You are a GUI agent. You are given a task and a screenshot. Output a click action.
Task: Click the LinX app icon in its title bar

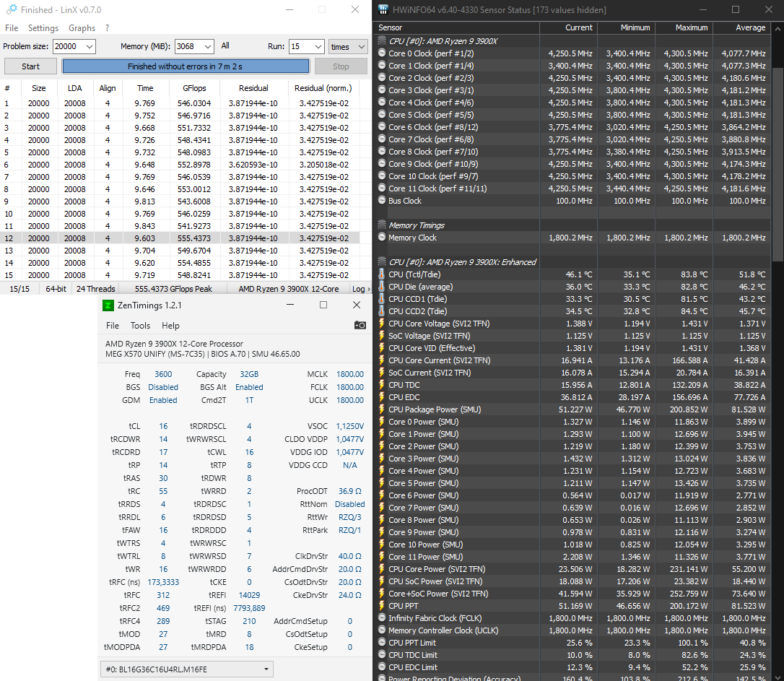click(x=11, y=9)
